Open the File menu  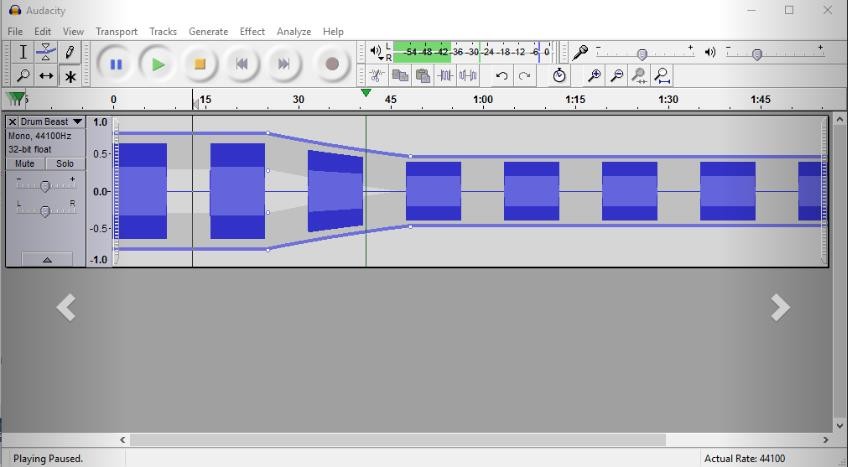15,31
